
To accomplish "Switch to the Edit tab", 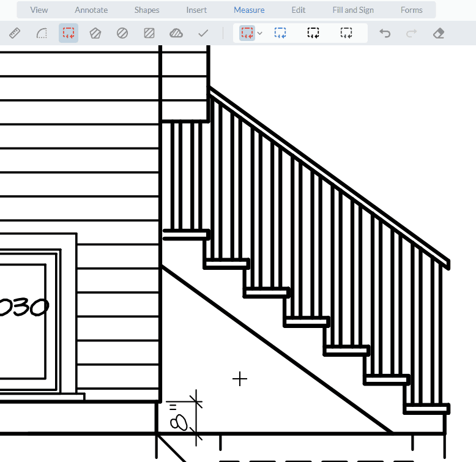I will pos(299,10).
